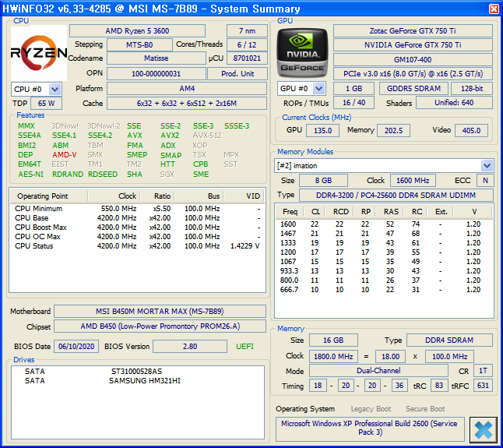This screenshot has width=503, height=448.
Task: Close the HWiNFO32 window via title bar X
Action: click(x=494, y=9)
